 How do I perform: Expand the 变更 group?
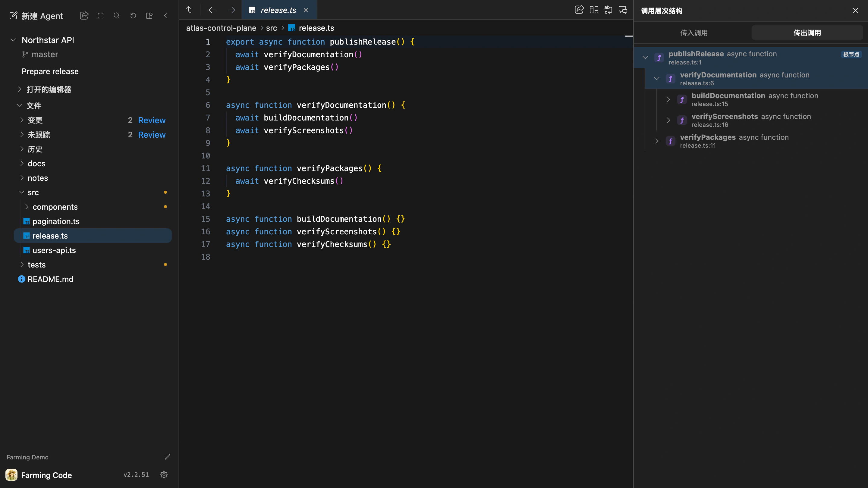click(x=22, y=120)
